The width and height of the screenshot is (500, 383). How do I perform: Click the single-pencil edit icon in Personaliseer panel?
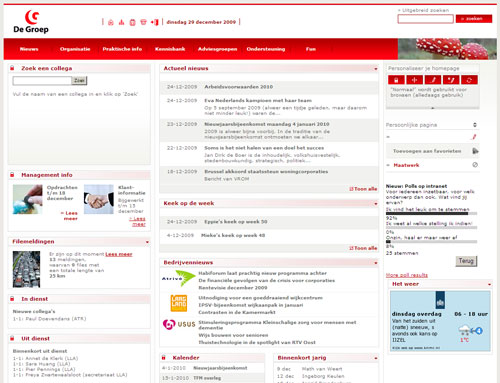coord(433,80)
